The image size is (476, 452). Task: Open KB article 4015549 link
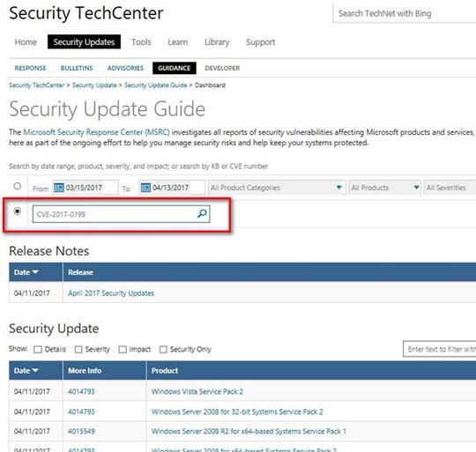(x=81, y=431)
